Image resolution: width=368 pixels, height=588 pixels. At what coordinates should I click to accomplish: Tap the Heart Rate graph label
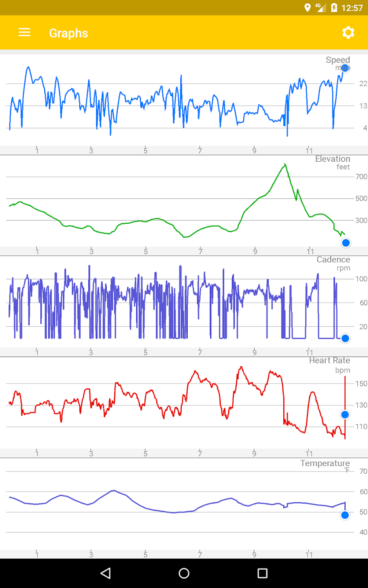[330, 361]
